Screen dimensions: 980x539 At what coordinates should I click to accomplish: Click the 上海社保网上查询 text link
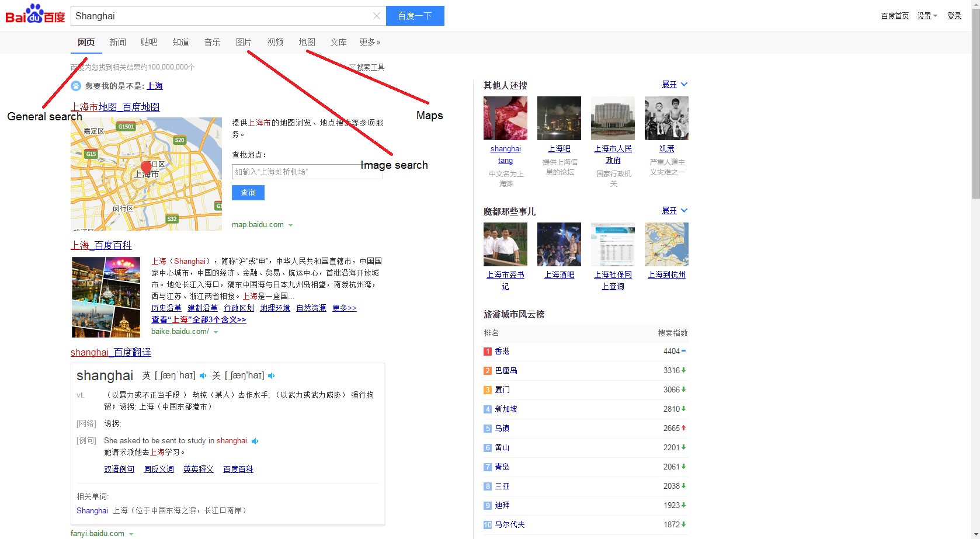tap(613, 280)
